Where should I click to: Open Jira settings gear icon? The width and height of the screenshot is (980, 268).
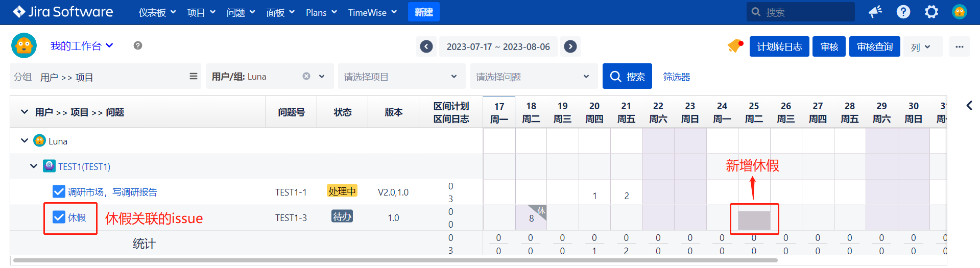tap(931, 12)
